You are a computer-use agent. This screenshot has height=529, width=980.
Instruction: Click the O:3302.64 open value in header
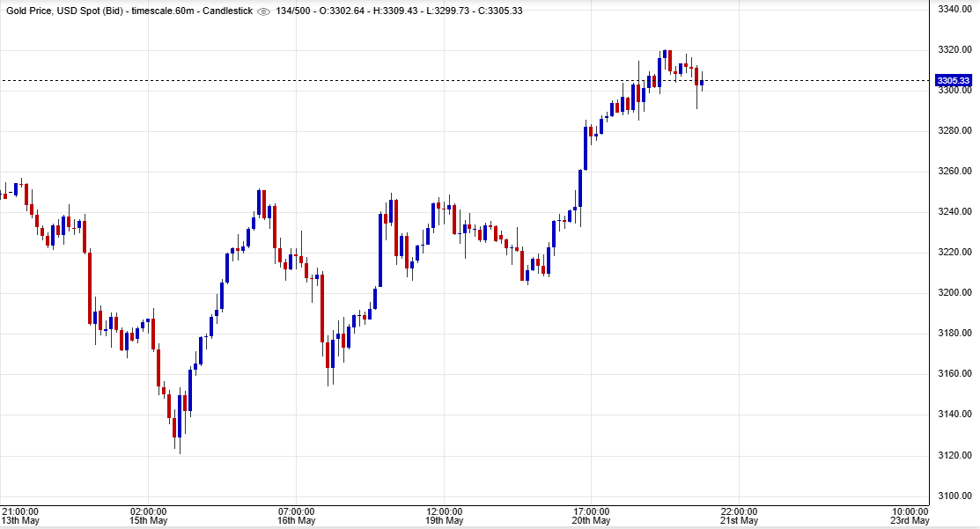pos(347,11)
